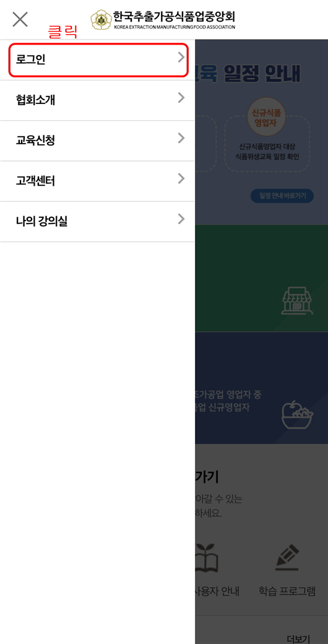Click the association emblem logo
This screenshot has height=644, width=328.
(101, 20)
